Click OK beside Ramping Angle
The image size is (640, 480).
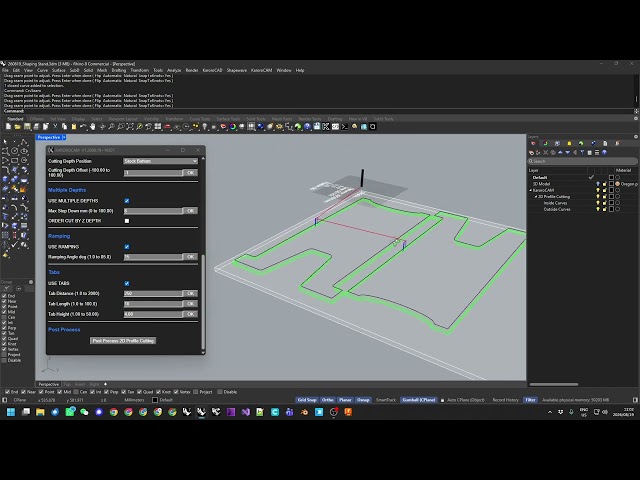tap(190, 257)
